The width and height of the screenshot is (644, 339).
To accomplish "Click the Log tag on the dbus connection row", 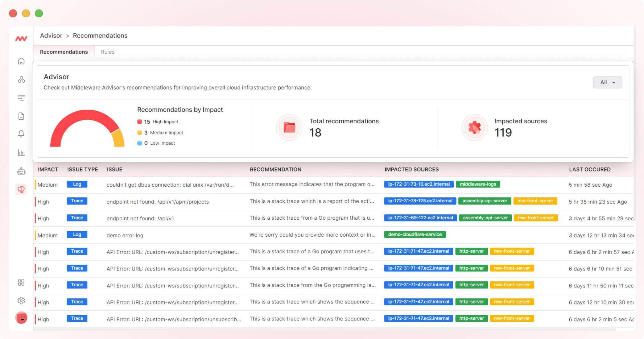I will [77, 184].
